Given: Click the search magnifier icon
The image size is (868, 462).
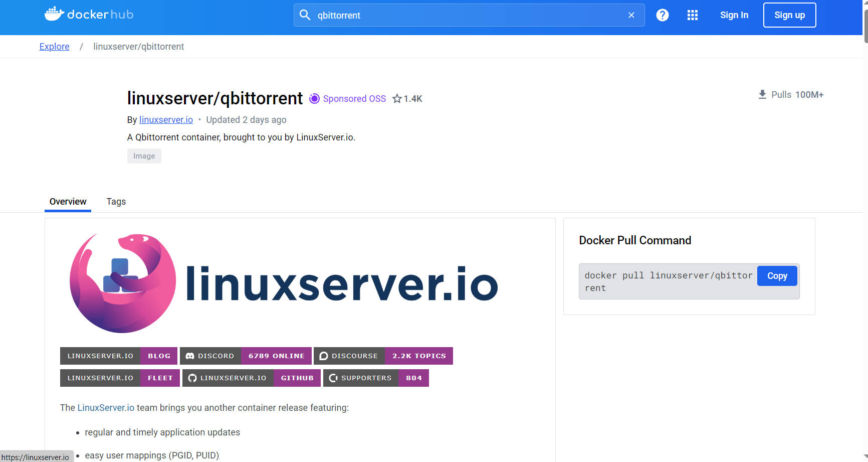Looking at the screenshot, I should [305, 15].
